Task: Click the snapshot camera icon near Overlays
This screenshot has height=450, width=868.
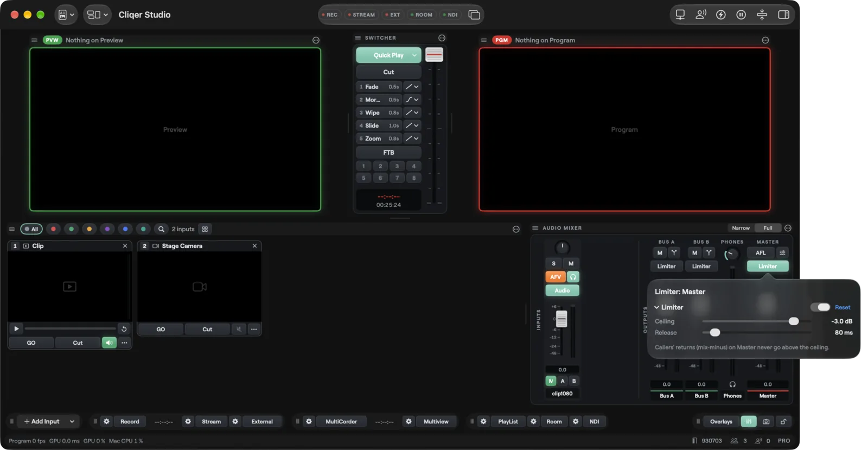Action: [x=766, y=422]
